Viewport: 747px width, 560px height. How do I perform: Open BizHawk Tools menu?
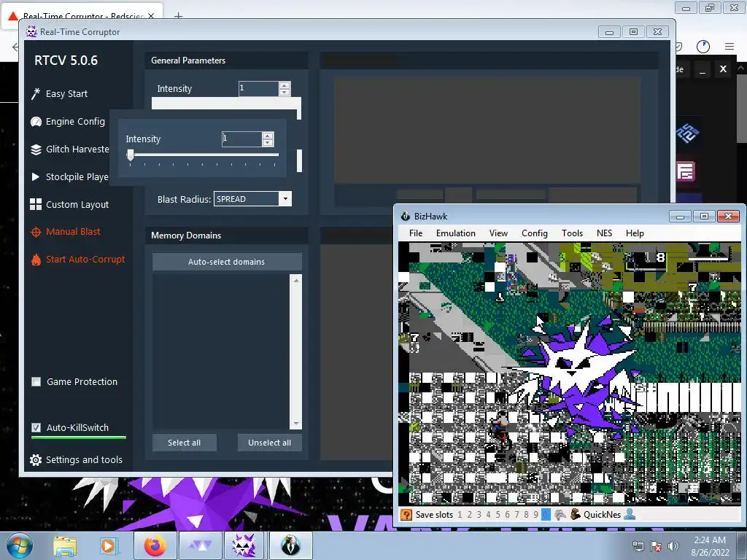(x=572, y=233)
